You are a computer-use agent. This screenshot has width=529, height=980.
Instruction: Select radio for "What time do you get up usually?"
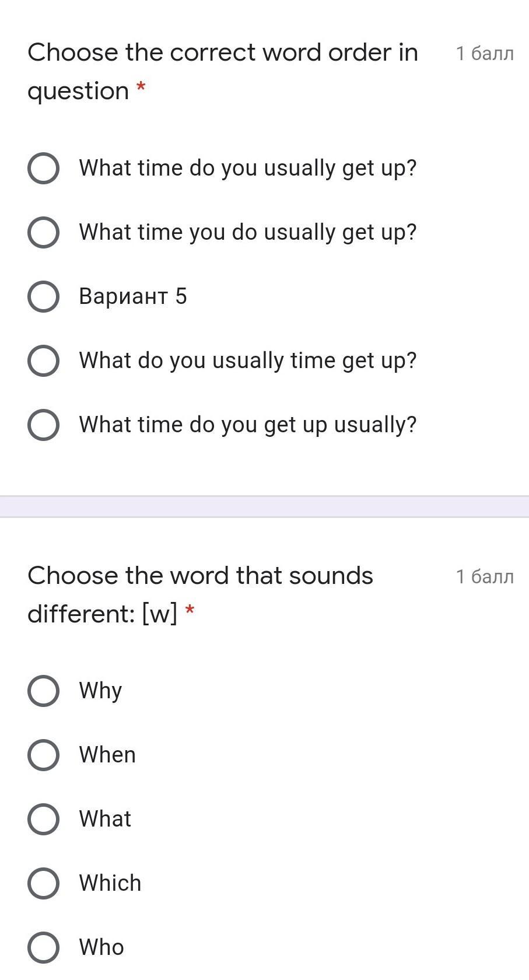tap(43, 425)
